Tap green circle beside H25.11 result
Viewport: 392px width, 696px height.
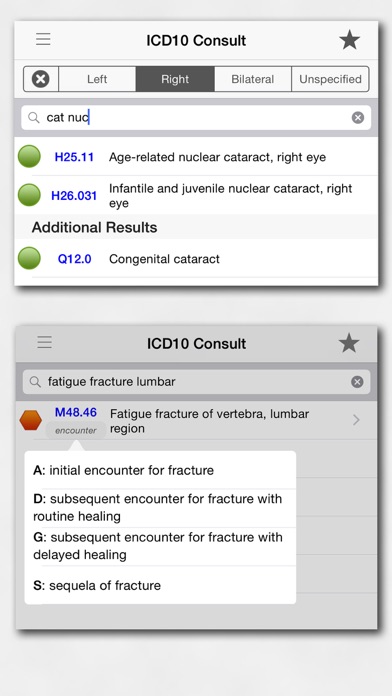pos(29,157)
